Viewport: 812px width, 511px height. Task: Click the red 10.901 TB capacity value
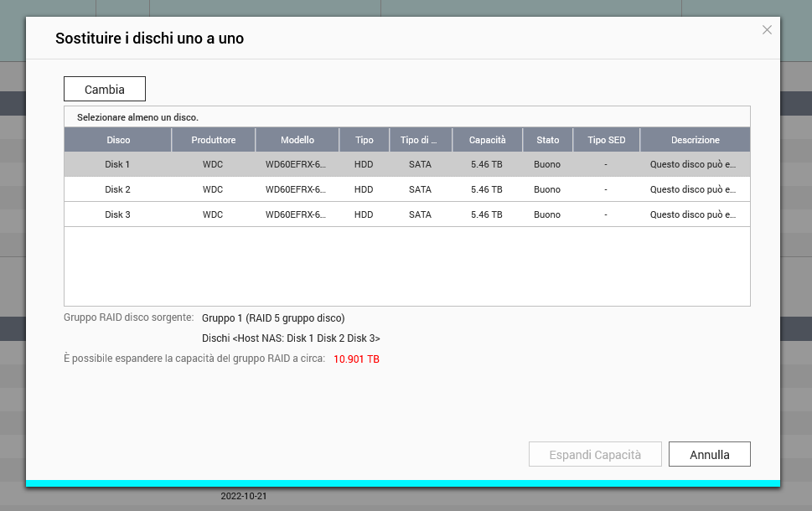(x=356, y=359)
